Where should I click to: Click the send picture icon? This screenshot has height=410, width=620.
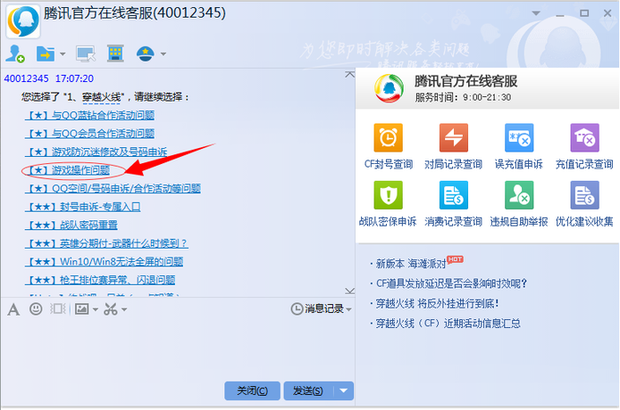pyautogui.click(x=82, y=309)
